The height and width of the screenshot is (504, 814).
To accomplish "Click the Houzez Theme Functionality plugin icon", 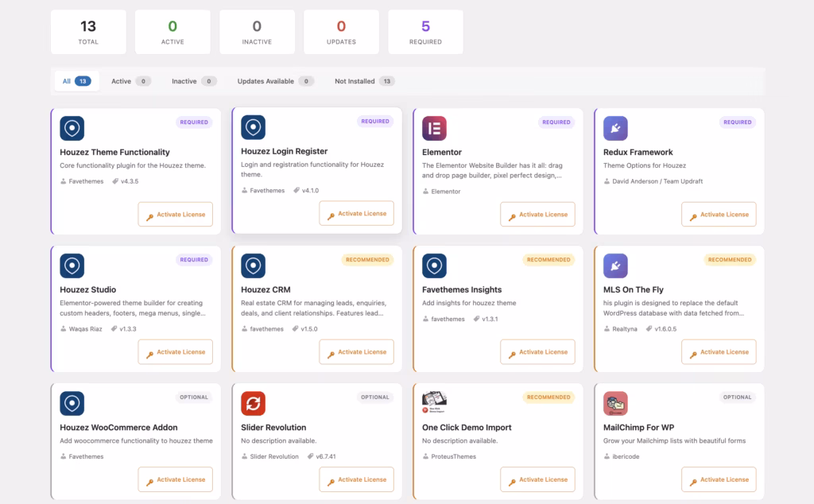I will pyautogui.click(x=72, y=128).
